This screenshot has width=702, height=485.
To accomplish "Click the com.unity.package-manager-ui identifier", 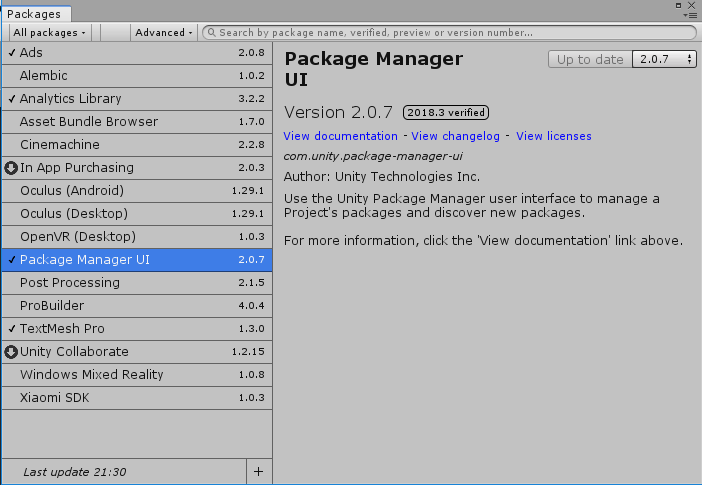I will (373, 156).
